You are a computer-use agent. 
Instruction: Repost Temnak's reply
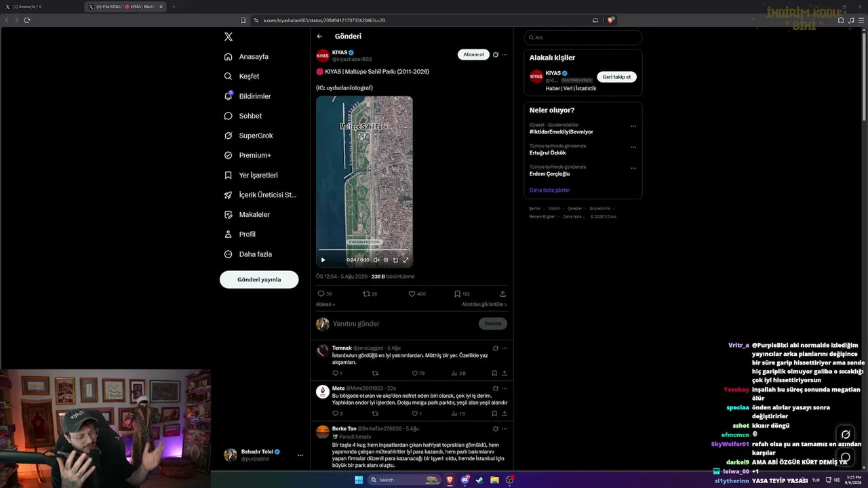pyautogui.click(x=375, y=373)
